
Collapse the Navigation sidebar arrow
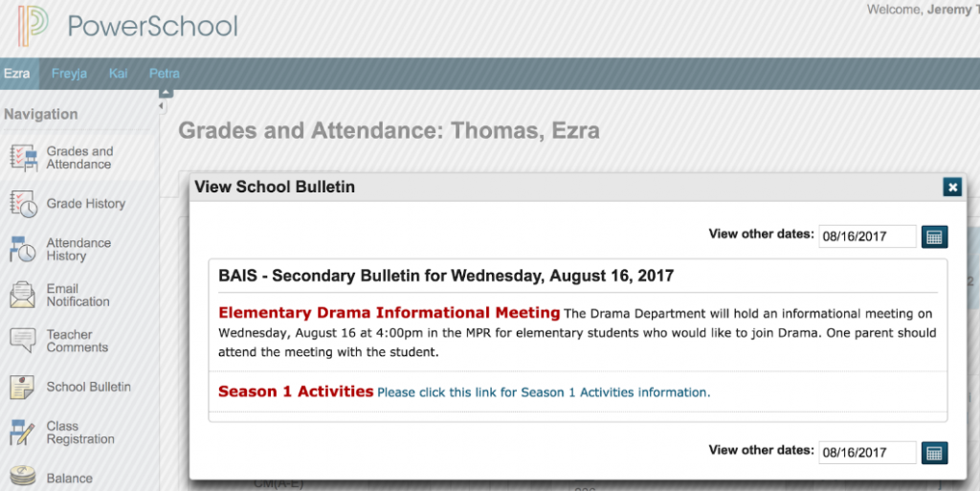[166, 93]
